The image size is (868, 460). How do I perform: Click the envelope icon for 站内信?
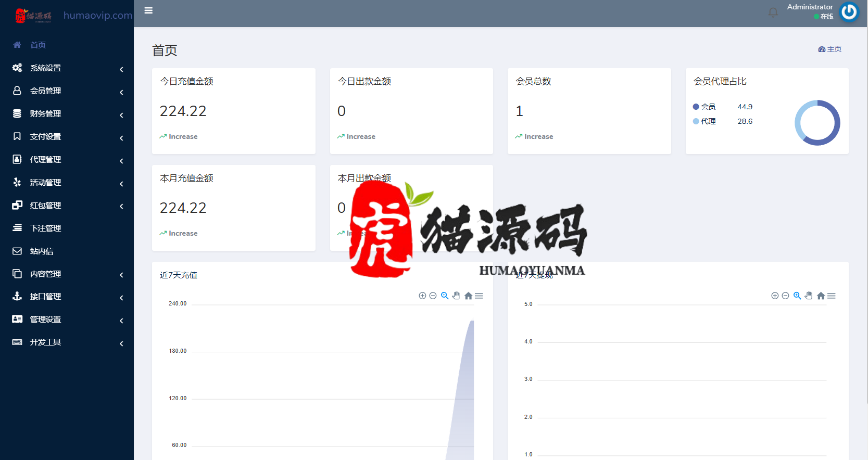(17, 251)
